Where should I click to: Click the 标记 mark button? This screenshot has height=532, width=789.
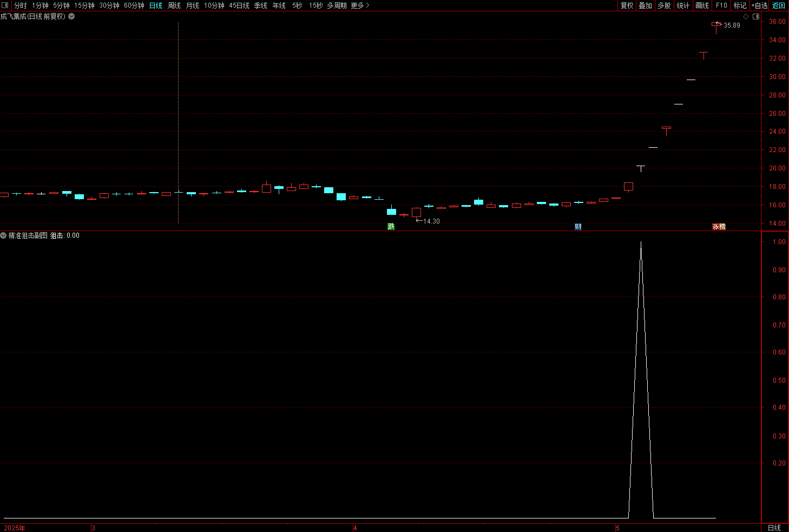click(740, 5)
